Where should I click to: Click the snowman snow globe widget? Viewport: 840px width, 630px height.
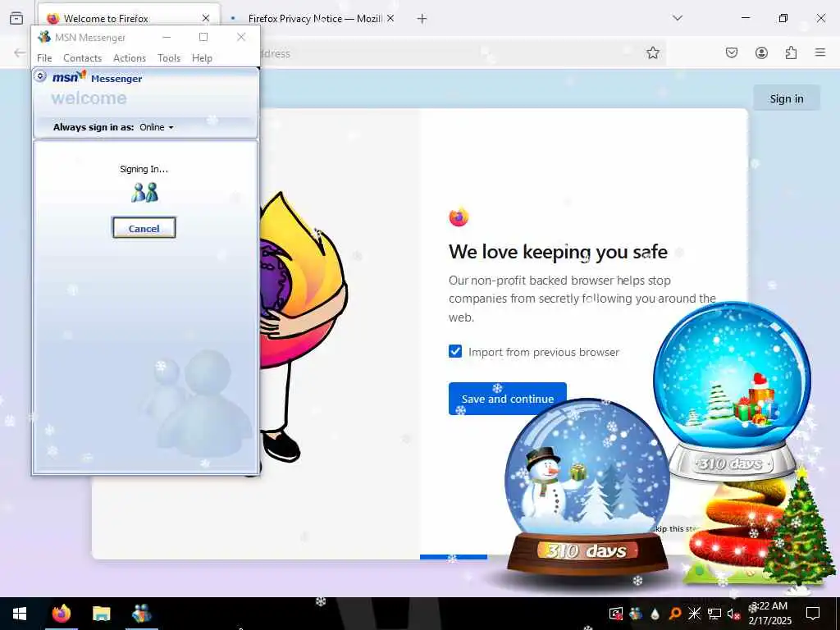(x=587, y=487)
